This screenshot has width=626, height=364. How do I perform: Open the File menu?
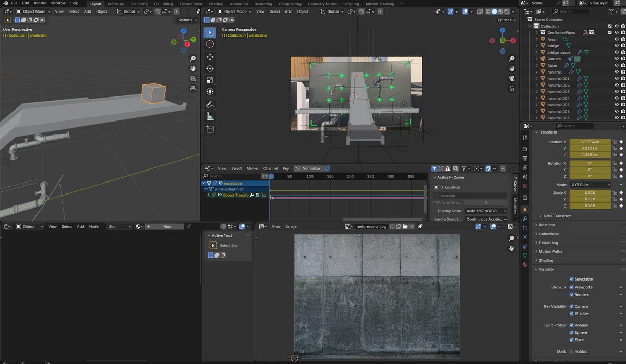14,3
